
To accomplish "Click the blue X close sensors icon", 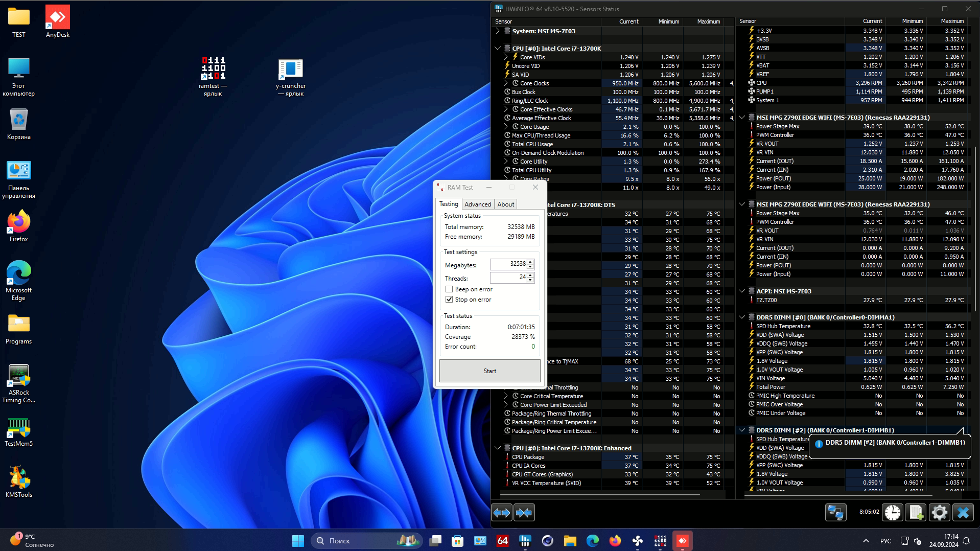I will coord(963,512).
